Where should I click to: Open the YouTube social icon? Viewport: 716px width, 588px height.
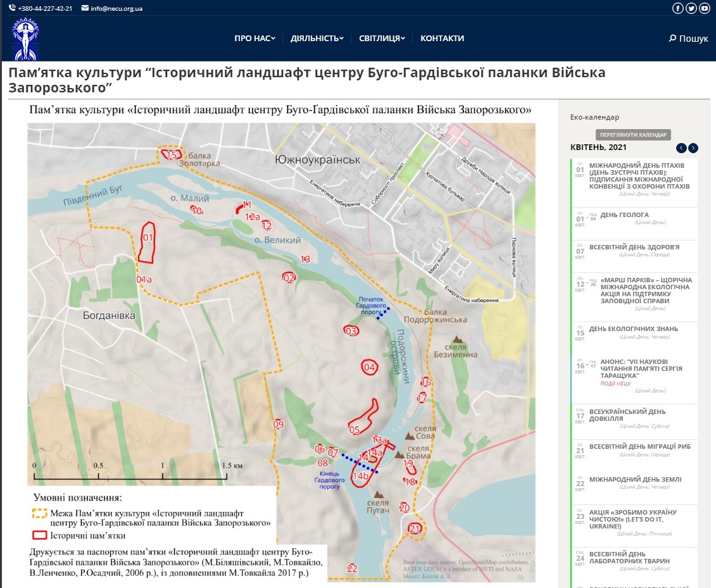pyautogui.click(x=704, y=8)
